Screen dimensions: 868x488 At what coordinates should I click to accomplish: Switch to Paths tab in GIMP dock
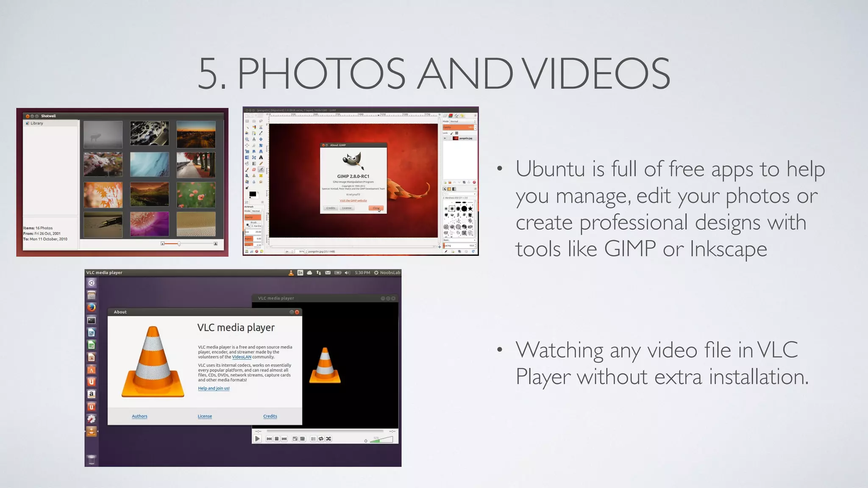coord(456,116)
